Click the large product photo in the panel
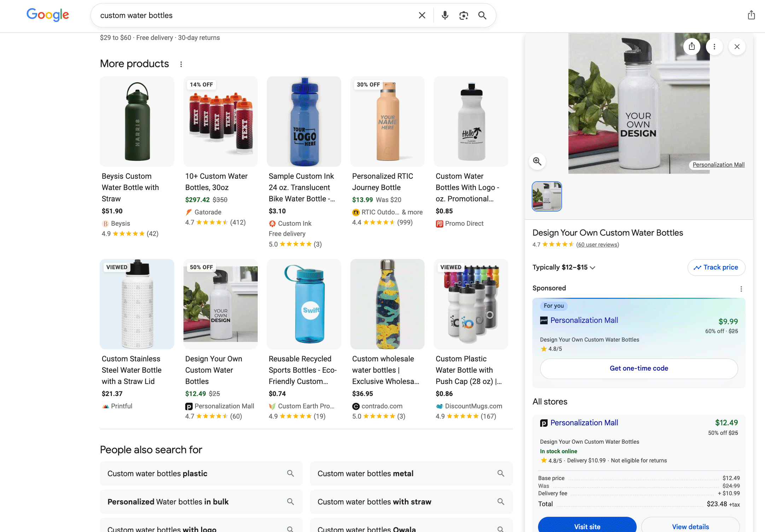This screenshot has height=532, width=765. pos(639,103)
